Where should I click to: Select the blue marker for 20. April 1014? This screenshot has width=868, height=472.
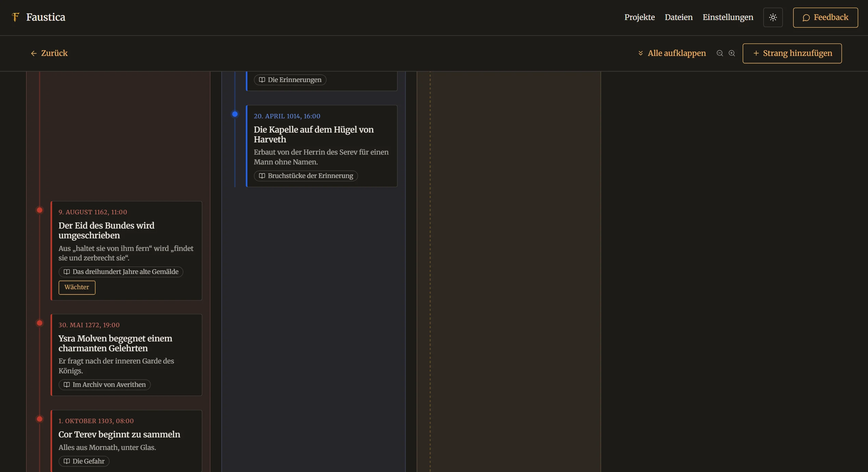point(235,114)
